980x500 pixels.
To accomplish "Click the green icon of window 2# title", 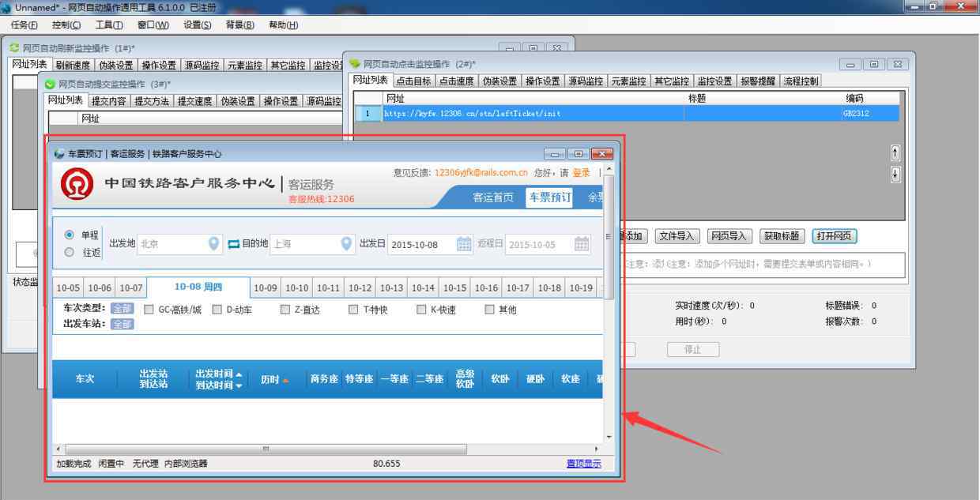I will [355, 63].
